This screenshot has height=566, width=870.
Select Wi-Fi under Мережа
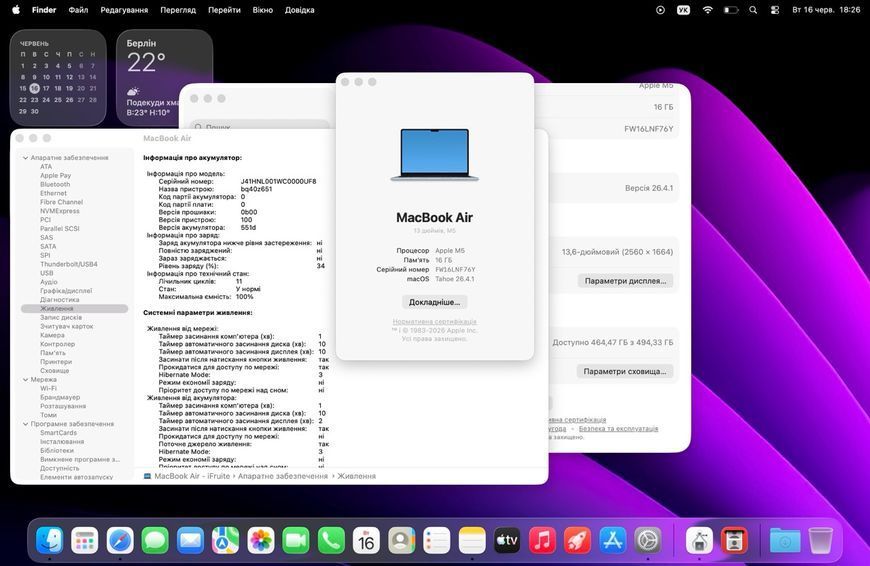[x=48, y=388]
